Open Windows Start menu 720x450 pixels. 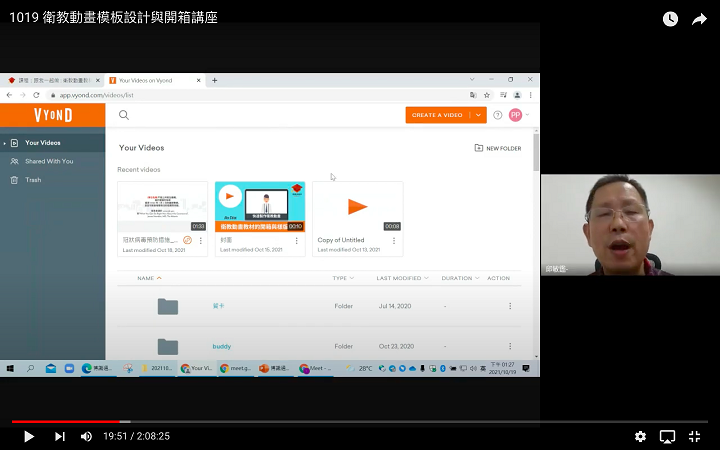[x=10, y=368]
